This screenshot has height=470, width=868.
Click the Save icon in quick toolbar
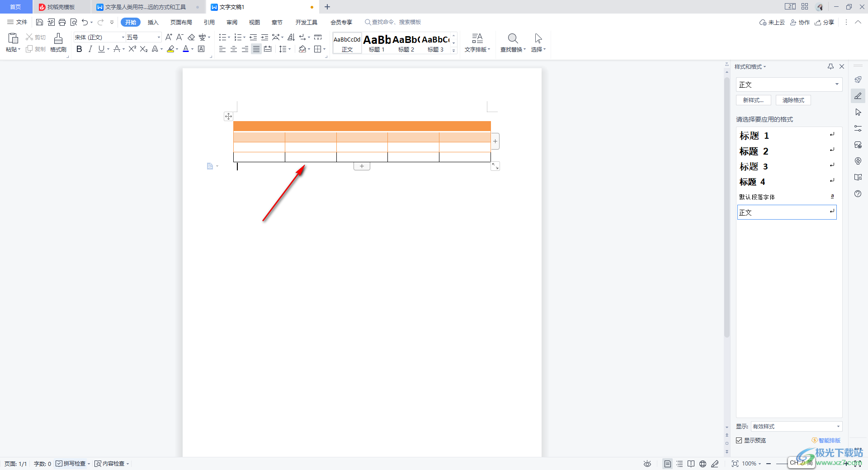pyautogui.click(x=39, y=22)
